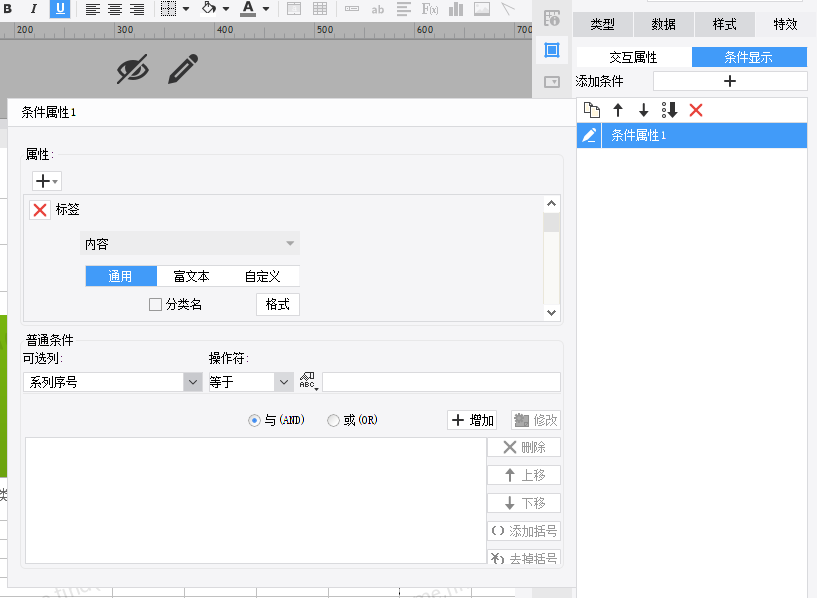Click the crossed-out eye preview icon
Image resolution: width=817 pixels, height=598 pixels.
point(132,69)
